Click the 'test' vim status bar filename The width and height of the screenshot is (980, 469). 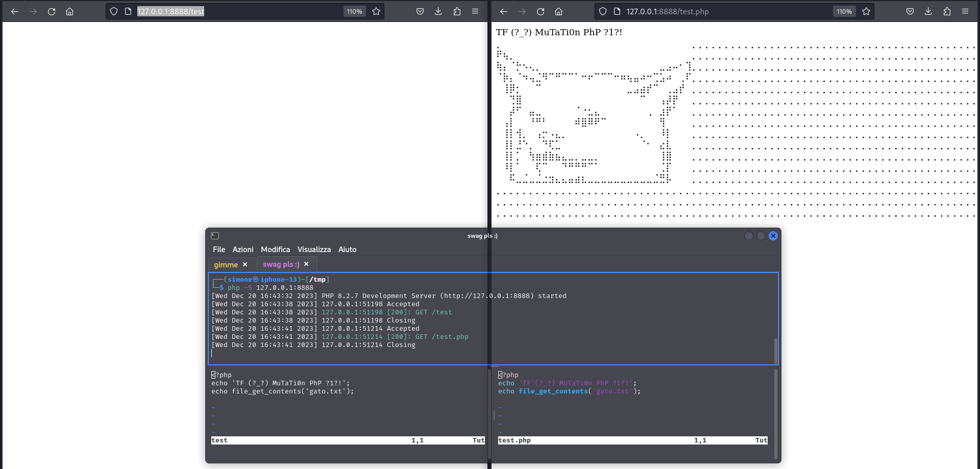point(219,440)
